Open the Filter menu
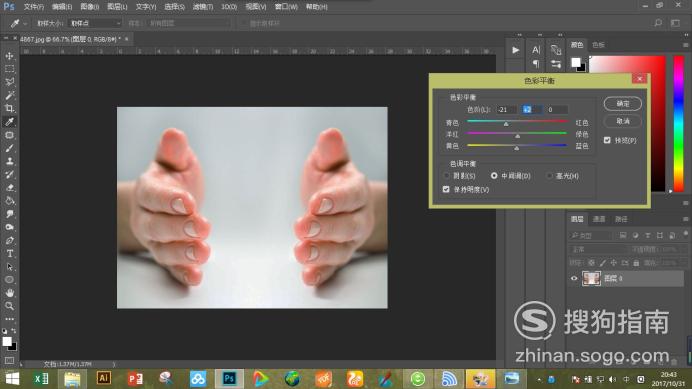The image size is (692, 389). (203, 7)
